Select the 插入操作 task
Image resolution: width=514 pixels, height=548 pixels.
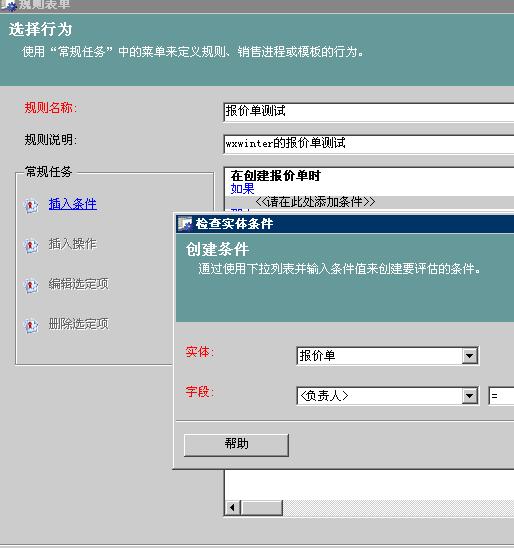tap(73, 244)
